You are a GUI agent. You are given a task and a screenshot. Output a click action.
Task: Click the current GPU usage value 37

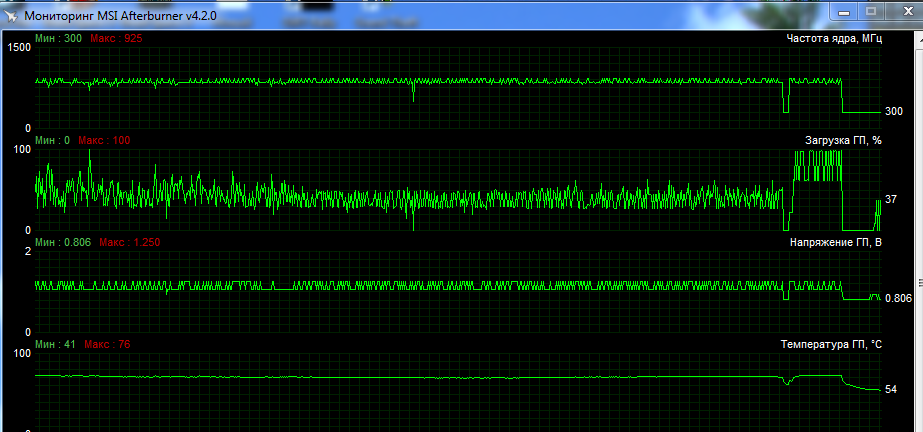pyautogui.click(x=891, y=200)
